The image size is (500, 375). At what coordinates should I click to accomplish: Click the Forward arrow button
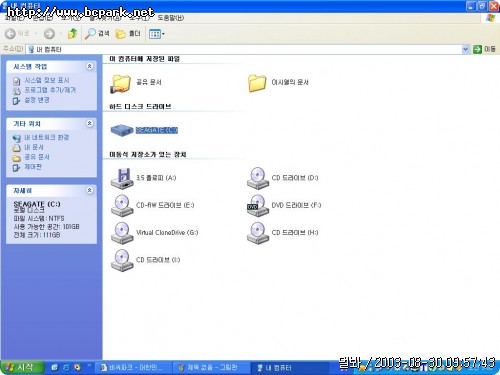click(x=49, y=33)
